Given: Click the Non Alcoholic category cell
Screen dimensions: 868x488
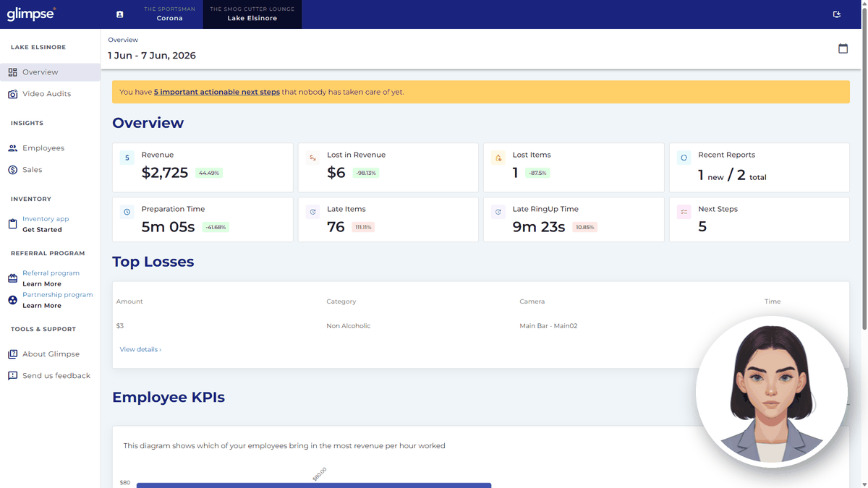Looking at the screenshot, I should 349,326.
